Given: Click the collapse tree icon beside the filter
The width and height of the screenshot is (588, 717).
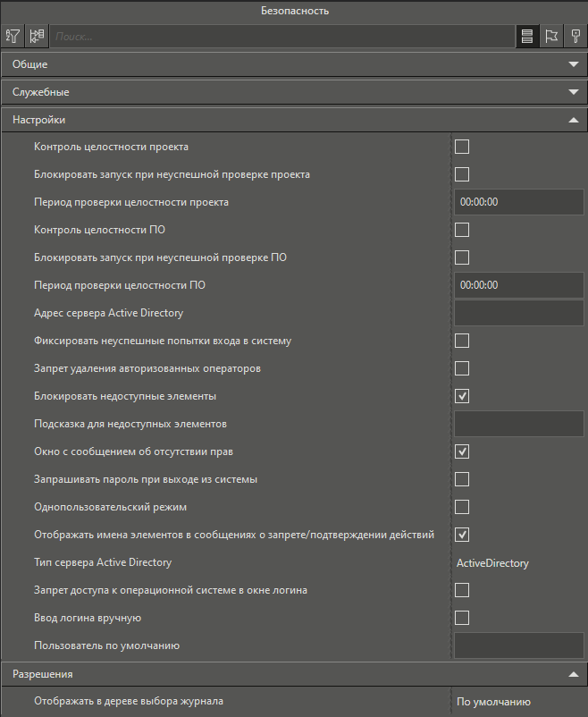Looking at the screenshot, I should click(x=37, y=37).
